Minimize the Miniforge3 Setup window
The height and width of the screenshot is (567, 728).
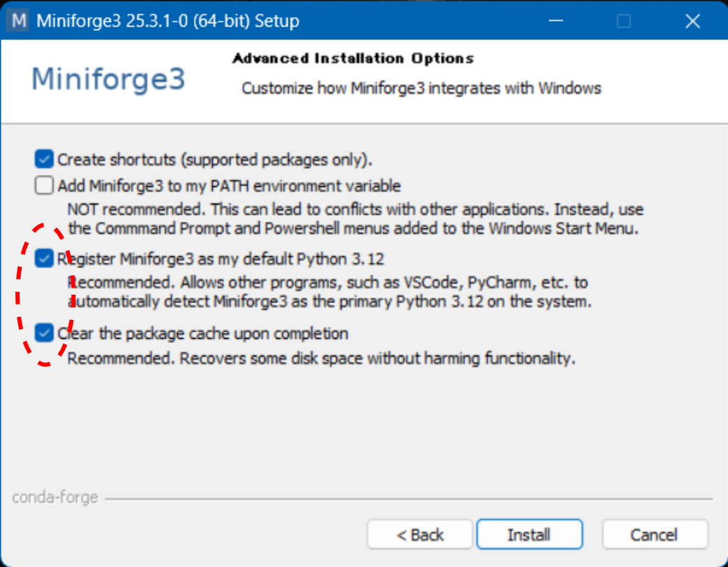pyautogui.click(x=555, y=21)
